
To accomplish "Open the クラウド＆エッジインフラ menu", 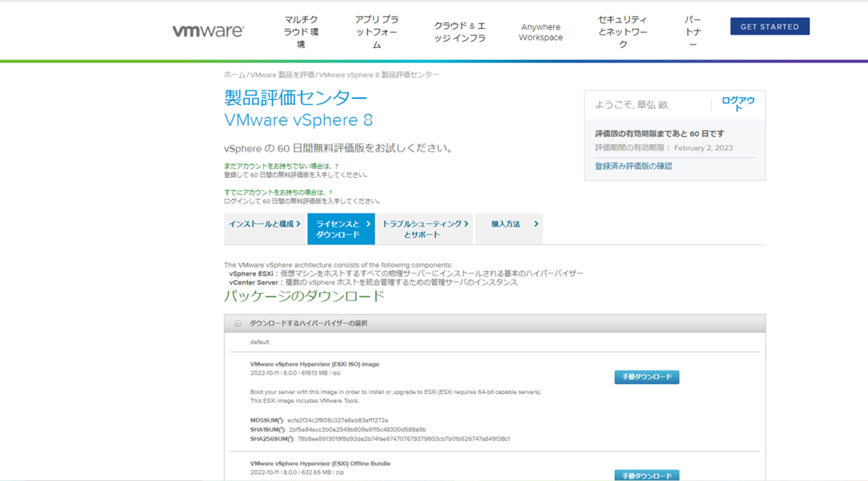I will [460, 32].
